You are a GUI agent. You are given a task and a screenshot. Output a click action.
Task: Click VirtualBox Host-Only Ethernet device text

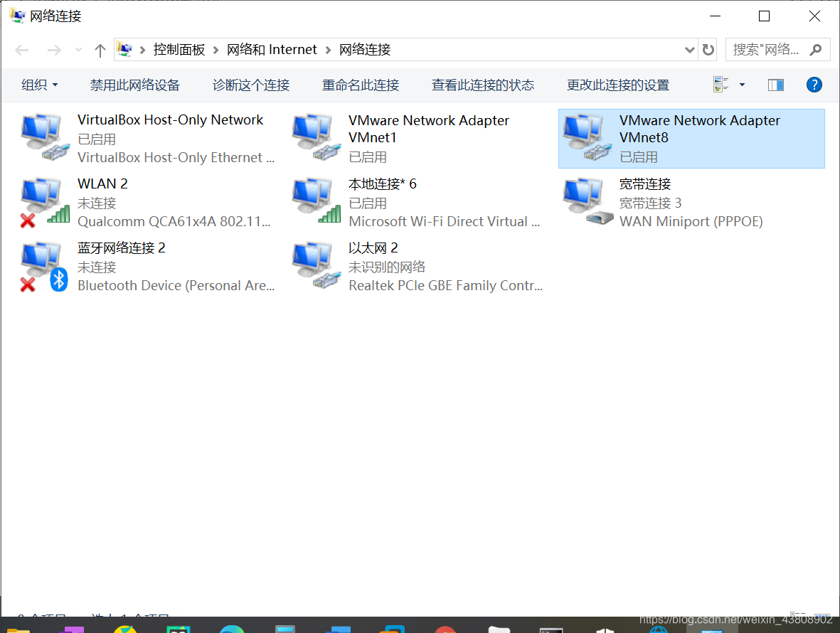click(176, 157)
